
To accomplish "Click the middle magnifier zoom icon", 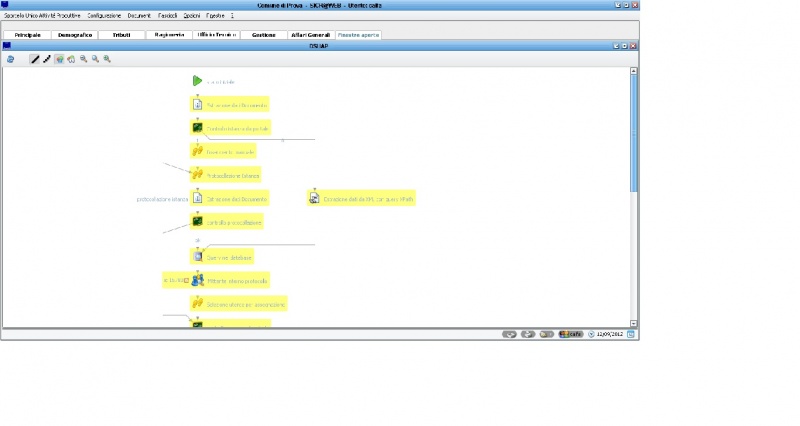I will [95, 59].
